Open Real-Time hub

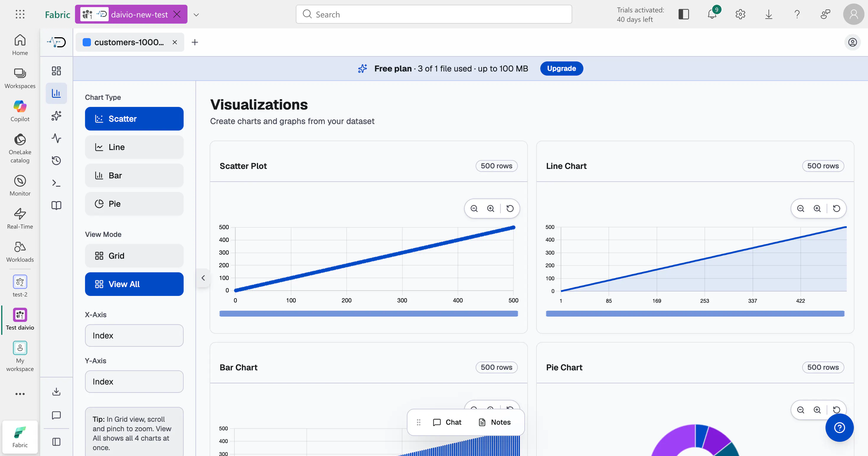(20, 218)
